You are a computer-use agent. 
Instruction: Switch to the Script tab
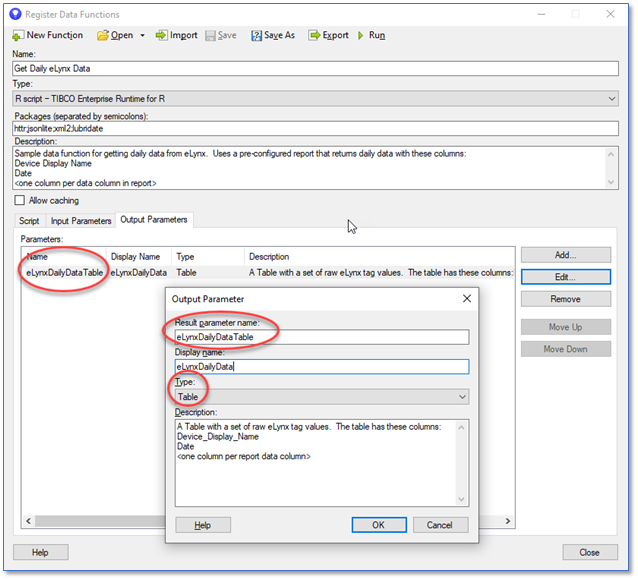29,220
